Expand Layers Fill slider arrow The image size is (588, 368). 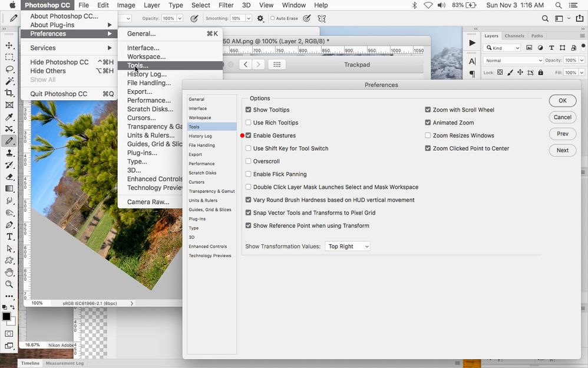(582, 73)
